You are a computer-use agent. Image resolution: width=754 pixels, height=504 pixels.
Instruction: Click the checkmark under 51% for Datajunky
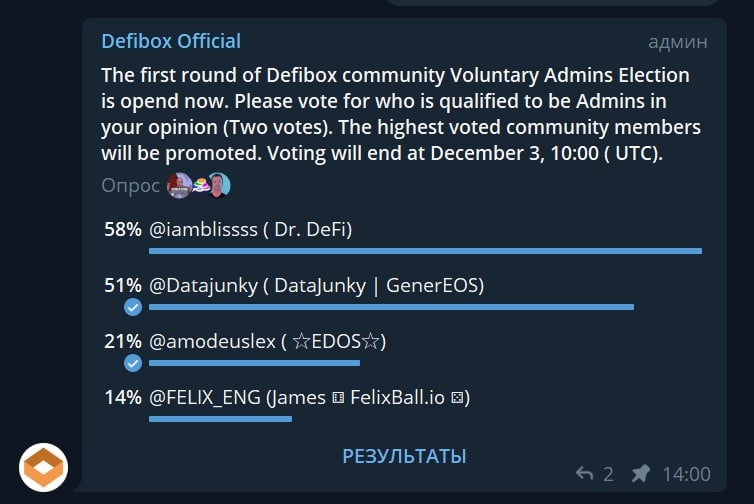point(132,307)
